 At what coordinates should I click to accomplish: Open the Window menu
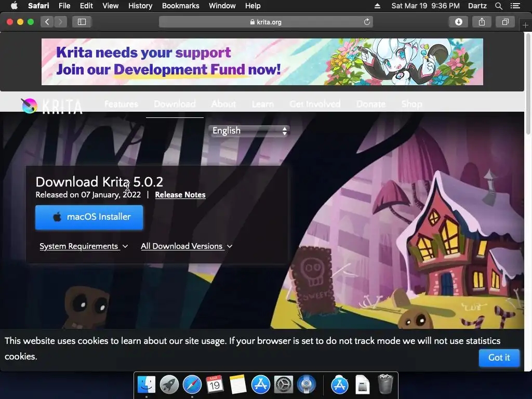tap(222, 6)
